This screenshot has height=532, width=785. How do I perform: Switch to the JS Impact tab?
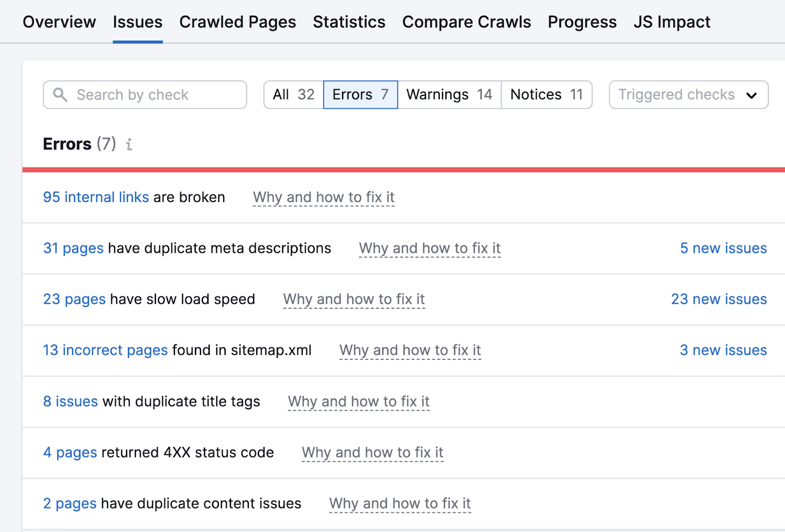(672, 22)
